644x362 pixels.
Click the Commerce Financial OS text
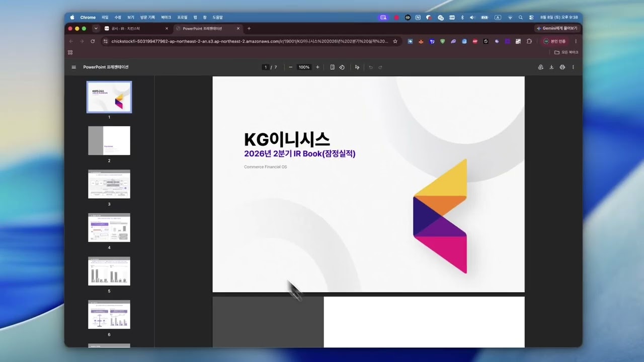pos(266,167)
